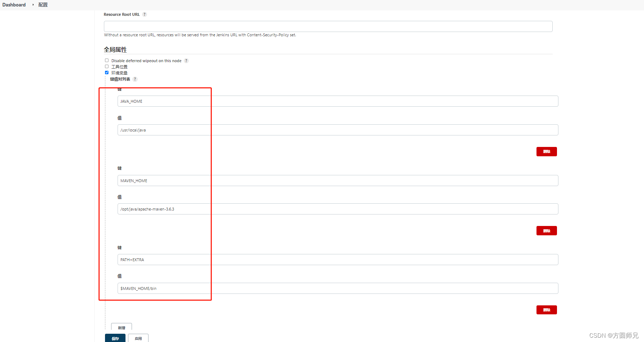Delete the JAVA_HOME variable entry
This screenshot has height=342, width=644.
547,152
